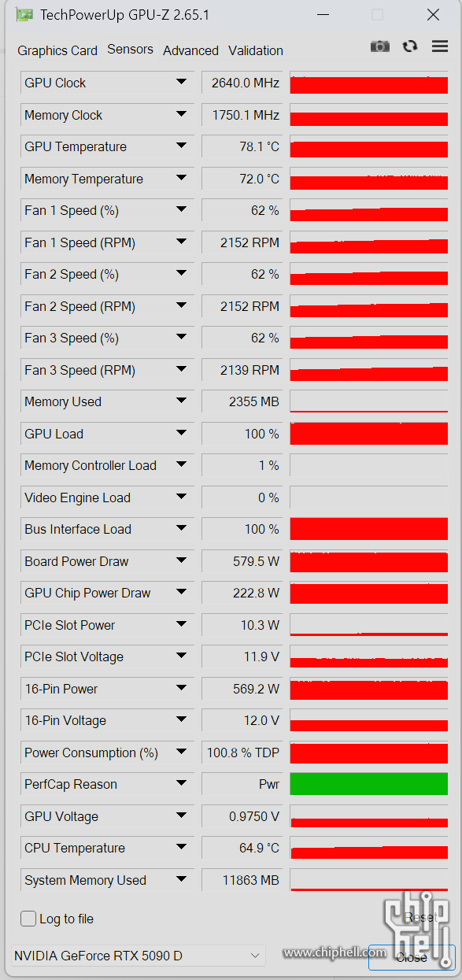Open the 16-Pin Power dropdown arrow
This screenshot has width=462, height=980.
[x=181, y=688]
